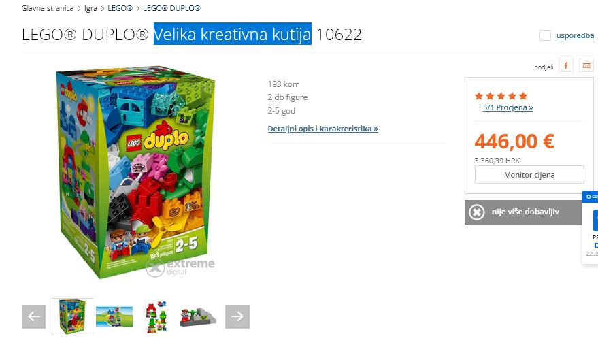The width and height of the screenshot is (598, 364).
Task: Select the built models thumbnail
Action: [x=156, y=316]
